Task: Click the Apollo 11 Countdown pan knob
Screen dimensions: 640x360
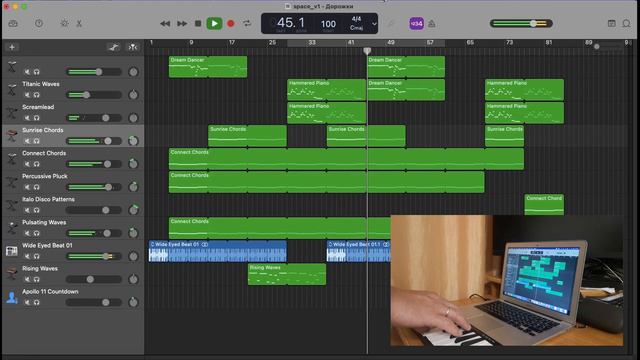Action: [x=133, y=302]
